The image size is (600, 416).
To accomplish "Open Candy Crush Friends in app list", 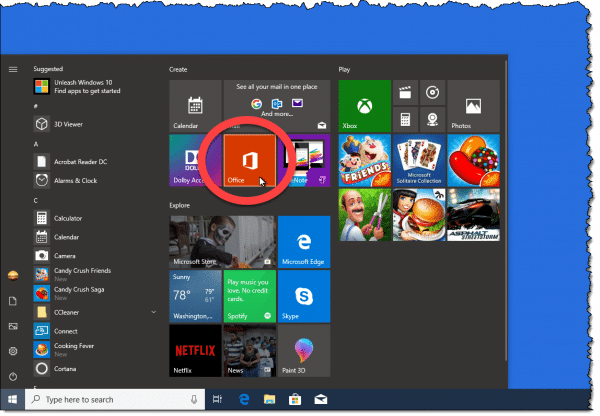I will click(x=96, y=274).
